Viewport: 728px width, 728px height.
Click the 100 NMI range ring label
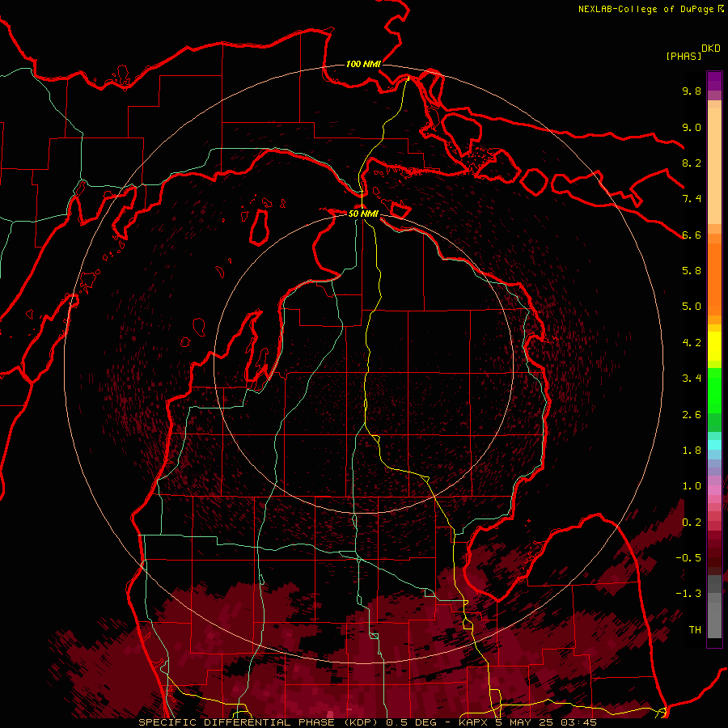tap(363, 64)
